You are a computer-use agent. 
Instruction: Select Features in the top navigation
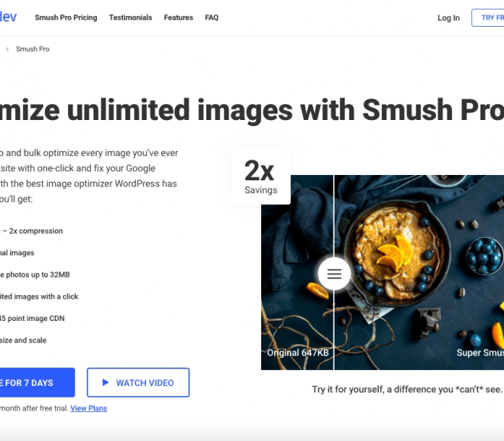179,18
